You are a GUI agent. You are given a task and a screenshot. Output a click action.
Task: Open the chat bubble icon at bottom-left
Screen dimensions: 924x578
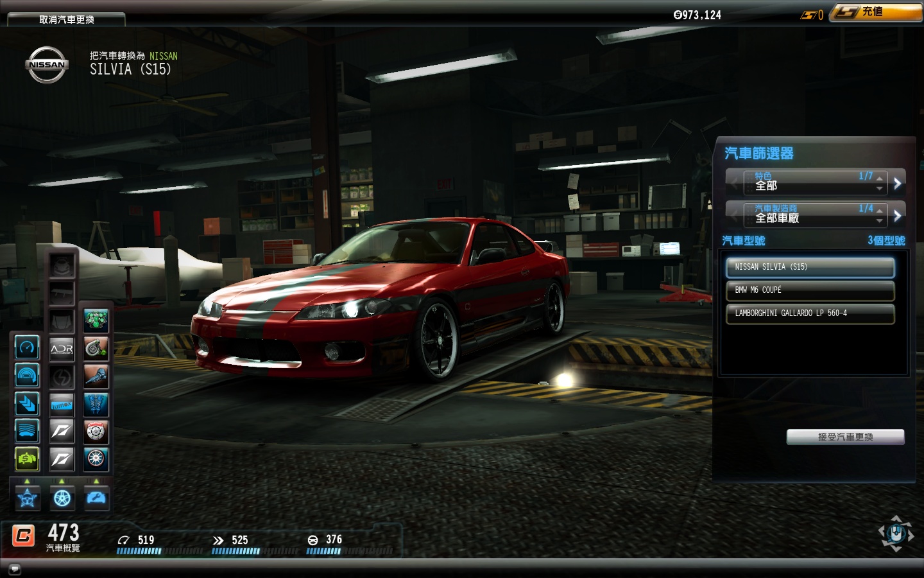[x=14, y=569]
